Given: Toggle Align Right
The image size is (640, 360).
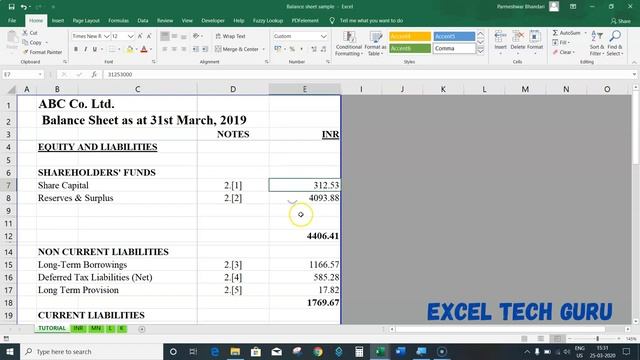Looking at the screenshot, I should (184, 49).
